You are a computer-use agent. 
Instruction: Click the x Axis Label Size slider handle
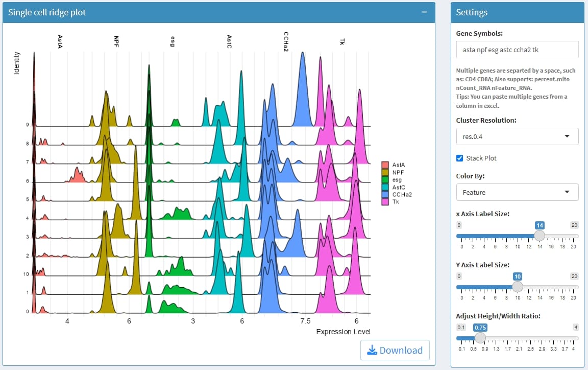tap(539, 236)
